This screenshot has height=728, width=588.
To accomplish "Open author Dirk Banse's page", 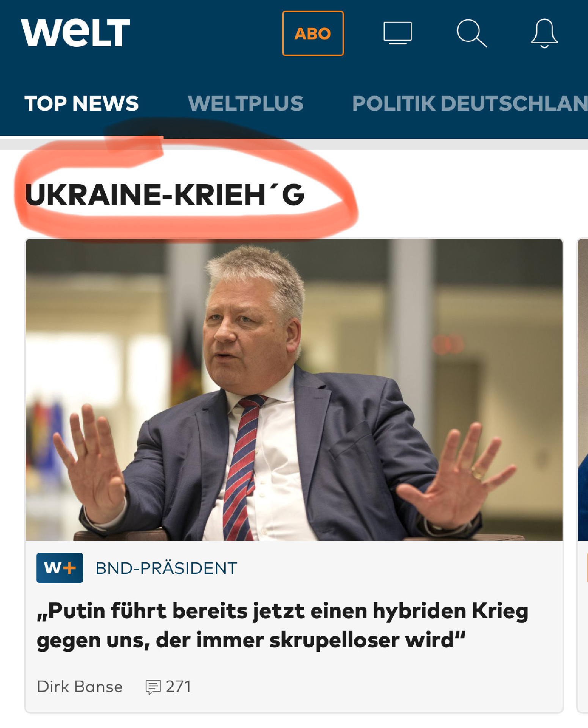I will (80, 687).
